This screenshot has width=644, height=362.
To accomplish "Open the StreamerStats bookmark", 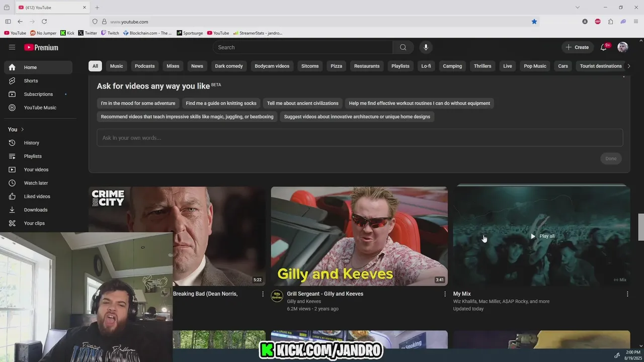I will click(258, 33).
